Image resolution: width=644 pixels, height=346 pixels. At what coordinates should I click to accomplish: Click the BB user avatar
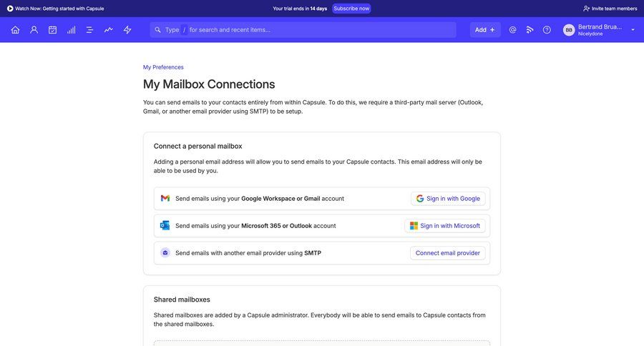tap(569, 30)
